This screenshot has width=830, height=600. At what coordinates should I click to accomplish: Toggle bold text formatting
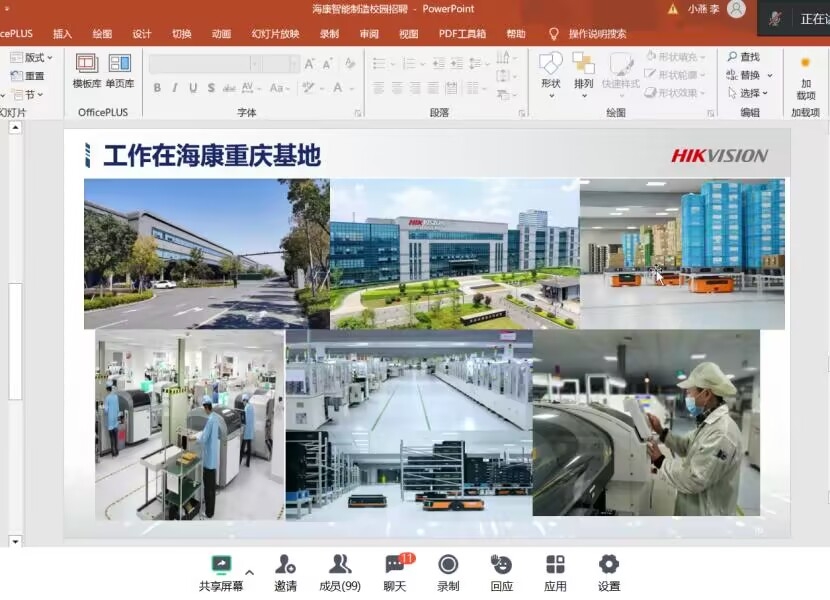tap(157, 88)
